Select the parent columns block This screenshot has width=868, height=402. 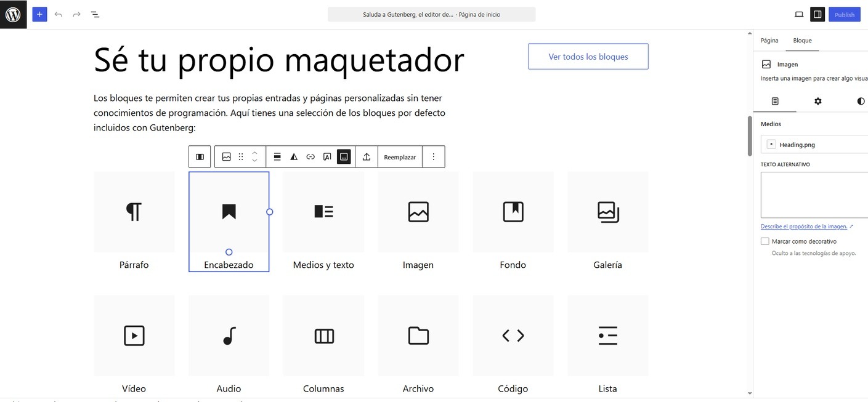tap(200, 157)
